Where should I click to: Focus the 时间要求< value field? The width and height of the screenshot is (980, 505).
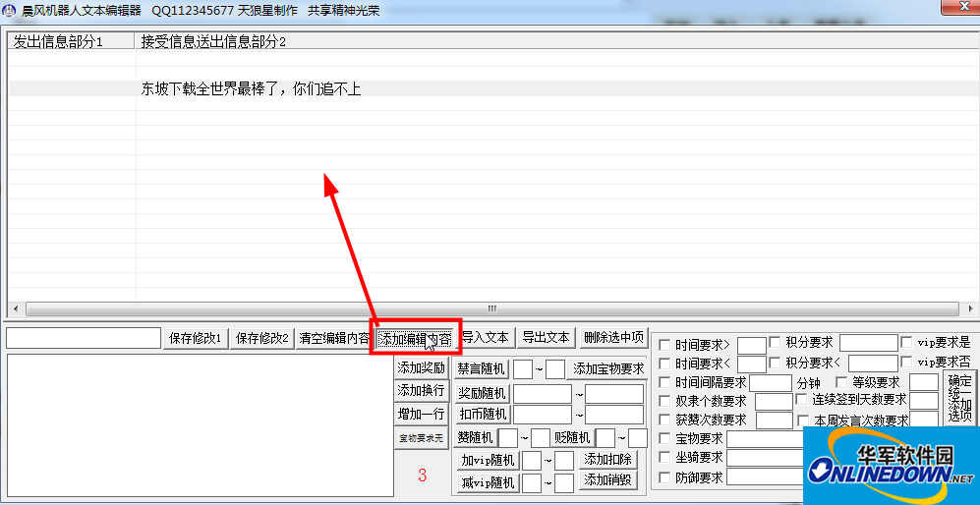(752, 364)
